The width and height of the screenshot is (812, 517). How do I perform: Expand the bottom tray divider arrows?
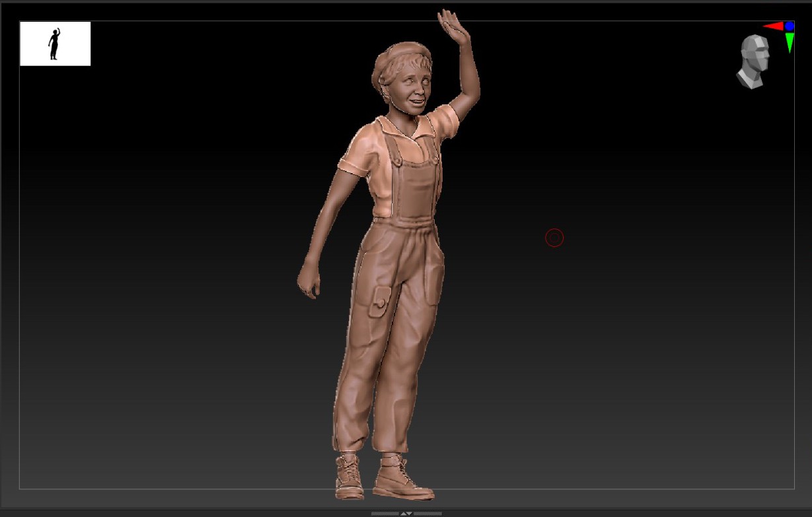pyautogui.click(x=406, y=513)
